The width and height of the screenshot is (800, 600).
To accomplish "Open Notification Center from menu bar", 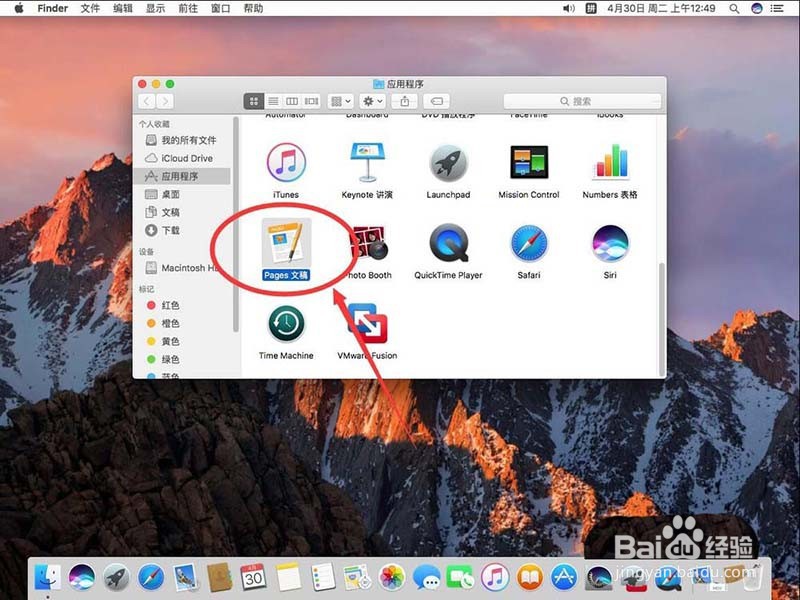I will pos(777,8).
